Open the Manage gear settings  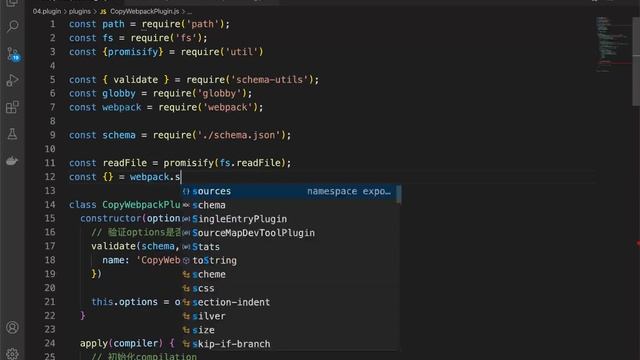(13, 353)
